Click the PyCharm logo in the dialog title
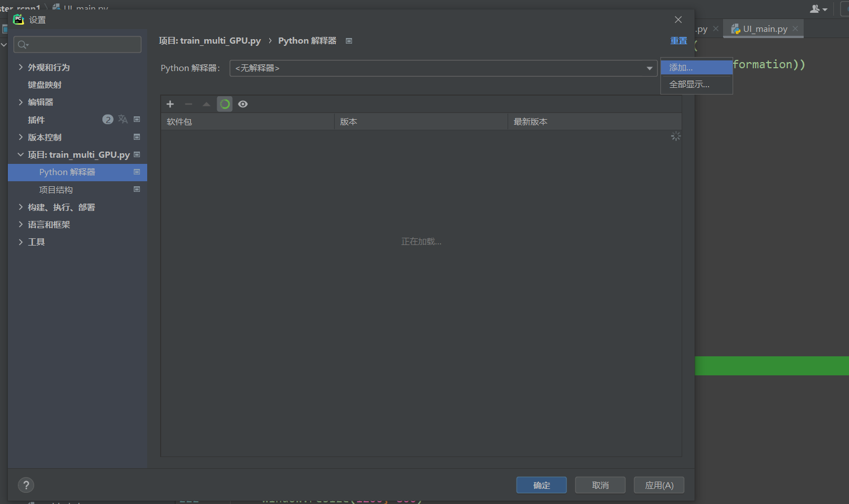Image resolution: width=849 pixels, height=504 pixels. (17, 20)
